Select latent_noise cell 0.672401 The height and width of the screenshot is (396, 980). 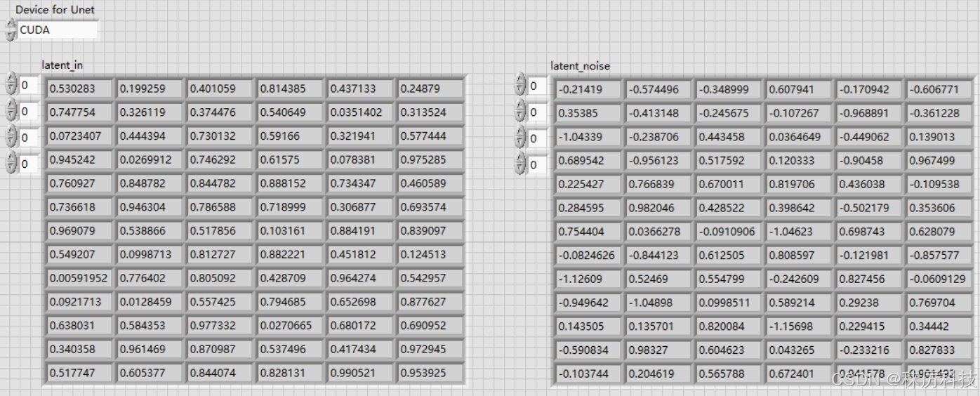799,374
